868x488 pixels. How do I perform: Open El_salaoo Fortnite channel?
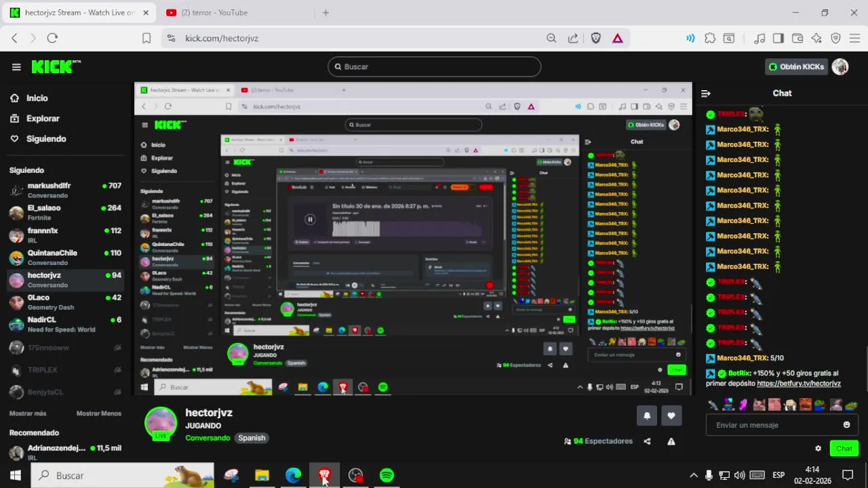pos(65,213)
